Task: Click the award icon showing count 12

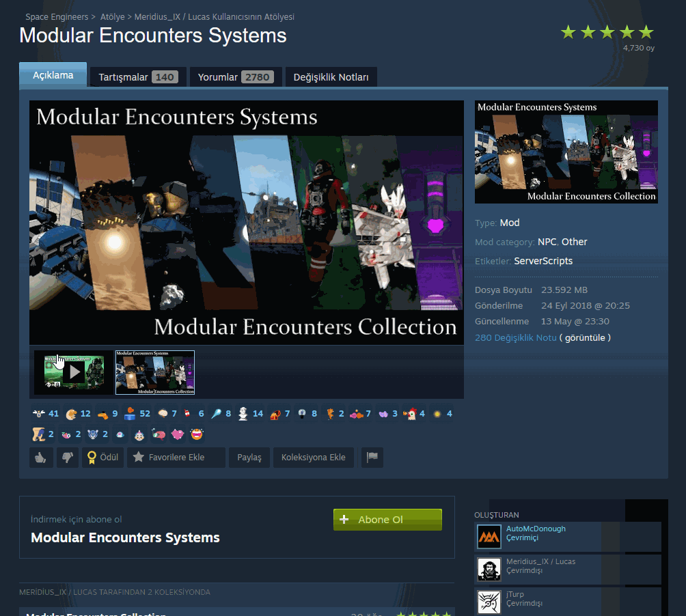Action: 78,414
